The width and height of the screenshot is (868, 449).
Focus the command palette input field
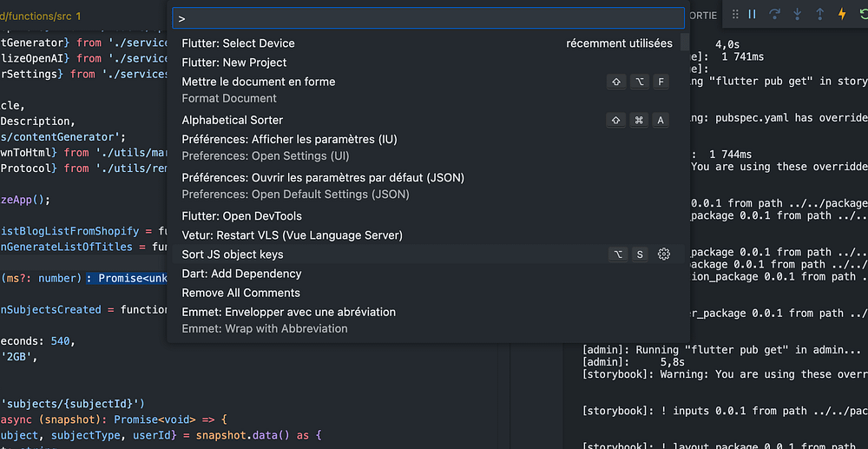pos(429,17)
